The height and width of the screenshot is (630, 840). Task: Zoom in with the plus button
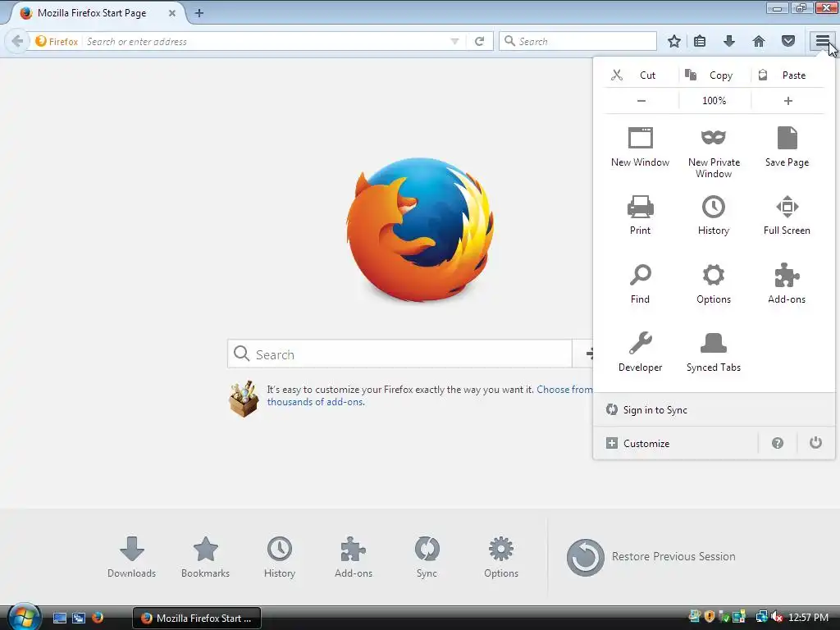(x=788, y=101)
